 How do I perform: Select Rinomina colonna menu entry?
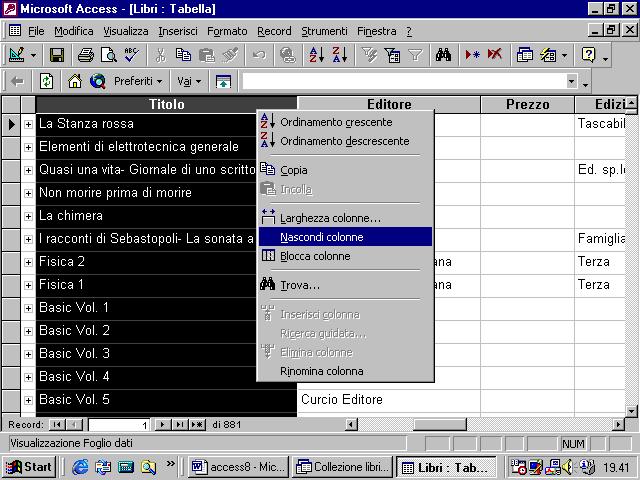click(x=345, y=371)
